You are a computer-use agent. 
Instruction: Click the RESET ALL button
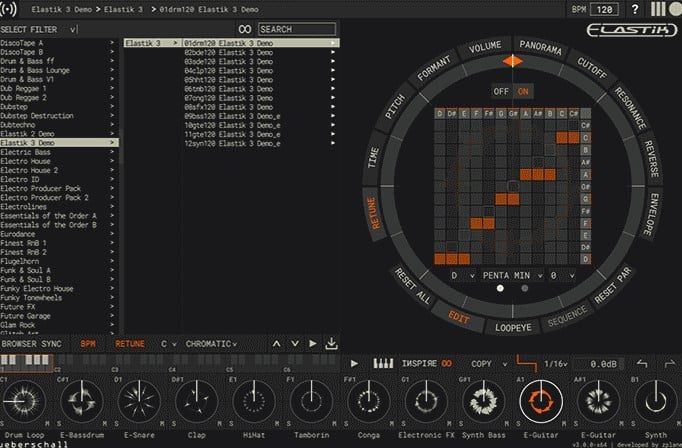[412, 287]
